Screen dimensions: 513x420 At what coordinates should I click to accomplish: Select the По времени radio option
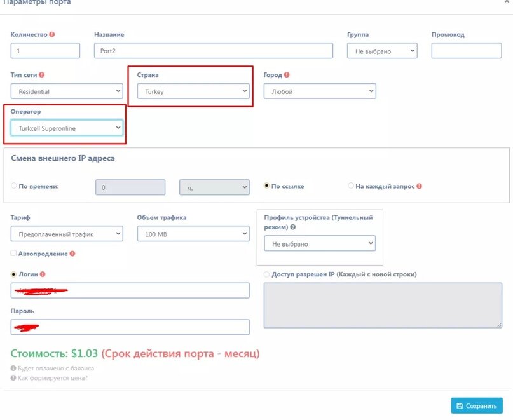[14, 186]
